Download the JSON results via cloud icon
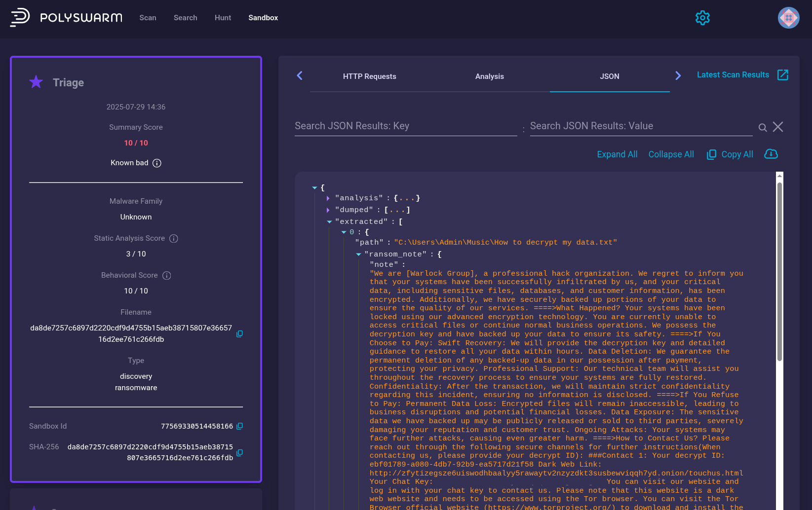 point(771,154)
